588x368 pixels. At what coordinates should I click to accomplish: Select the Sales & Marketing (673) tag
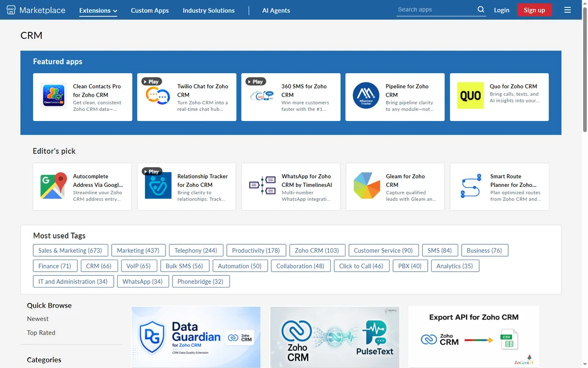[x=70, y=250]
